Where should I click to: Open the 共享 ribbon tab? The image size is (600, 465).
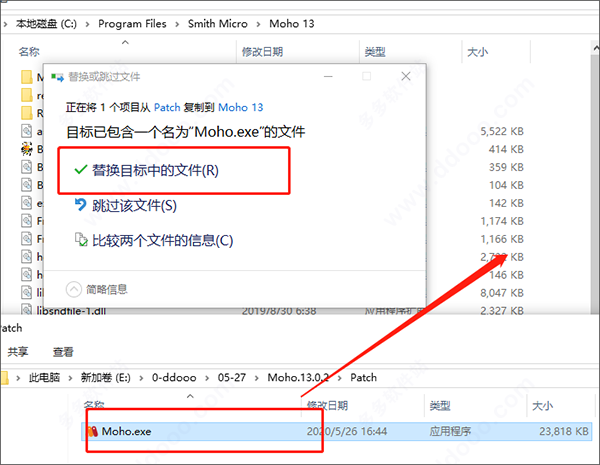click(18, 352)
